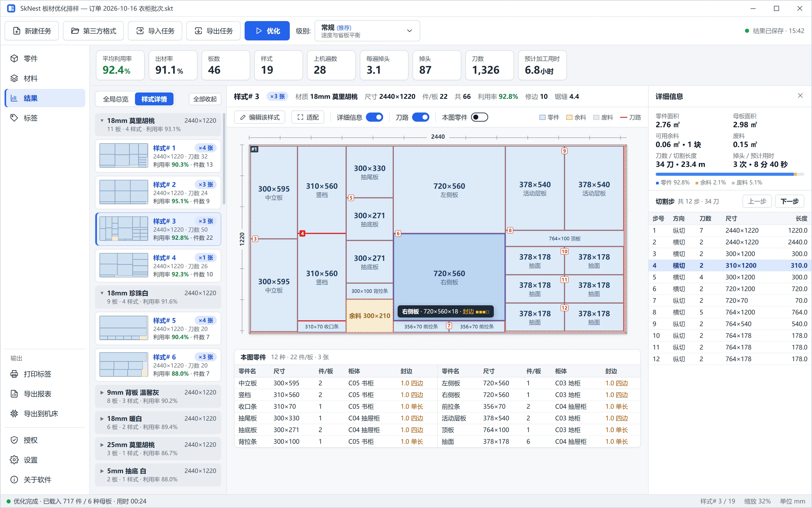Click the 导出到机床 machine icon
The height and width of the screenshot is (508, 812).
coord(14,414)
